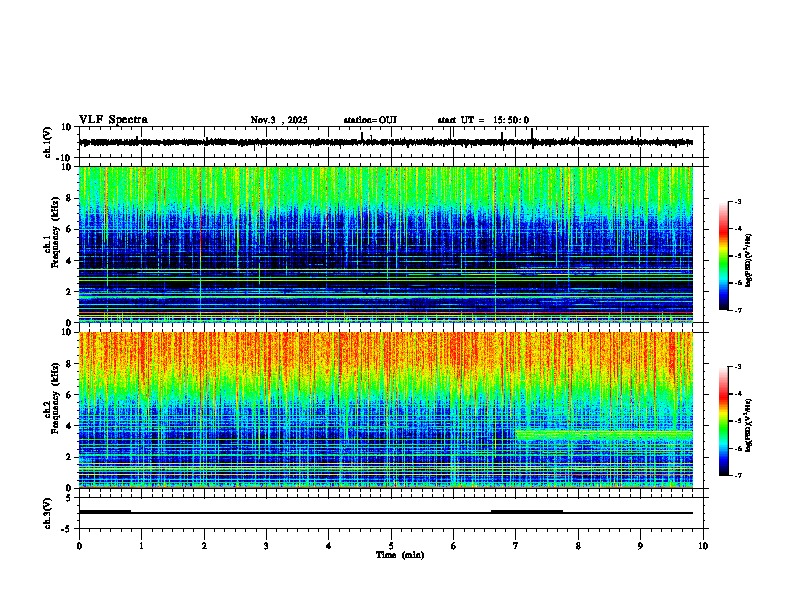This screenshot has height=612, width=792.
Task: Click the "8" kHz tick of ch.1 spectrogram
Action: point(69,198)
